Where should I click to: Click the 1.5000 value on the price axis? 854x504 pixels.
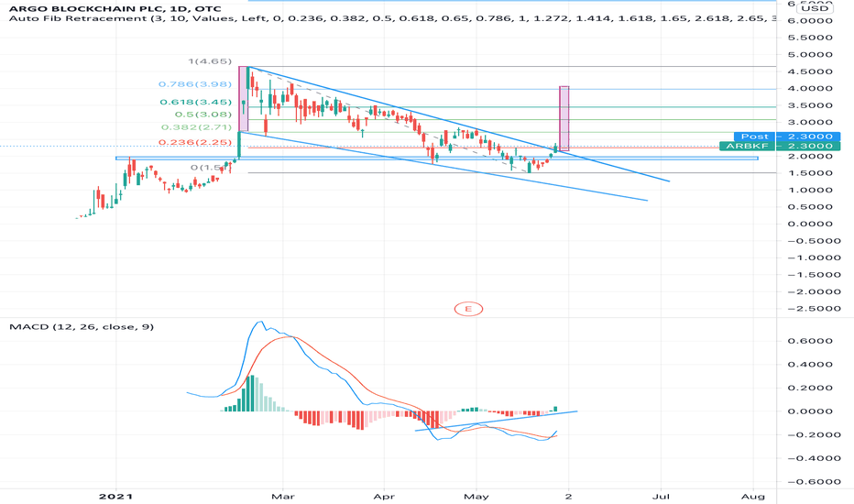810,173
